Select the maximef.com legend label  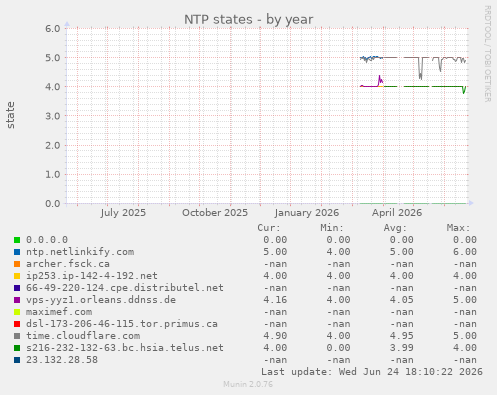[59, 312]
